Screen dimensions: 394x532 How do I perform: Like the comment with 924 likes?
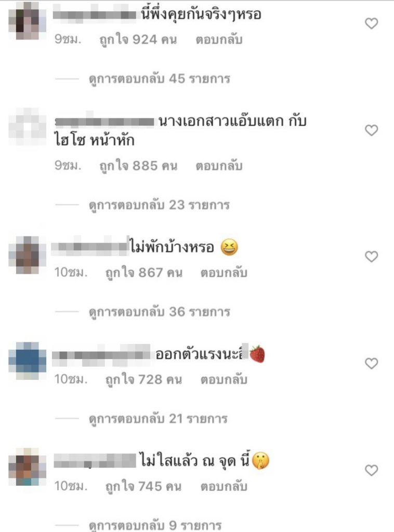[371, 23]
